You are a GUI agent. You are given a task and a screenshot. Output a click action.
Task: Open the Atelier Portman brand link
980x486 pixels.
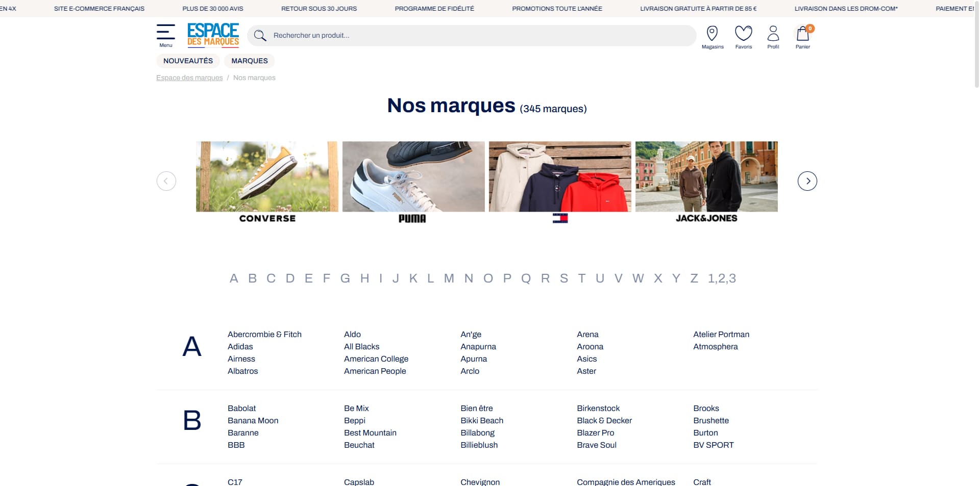[721, 335]
